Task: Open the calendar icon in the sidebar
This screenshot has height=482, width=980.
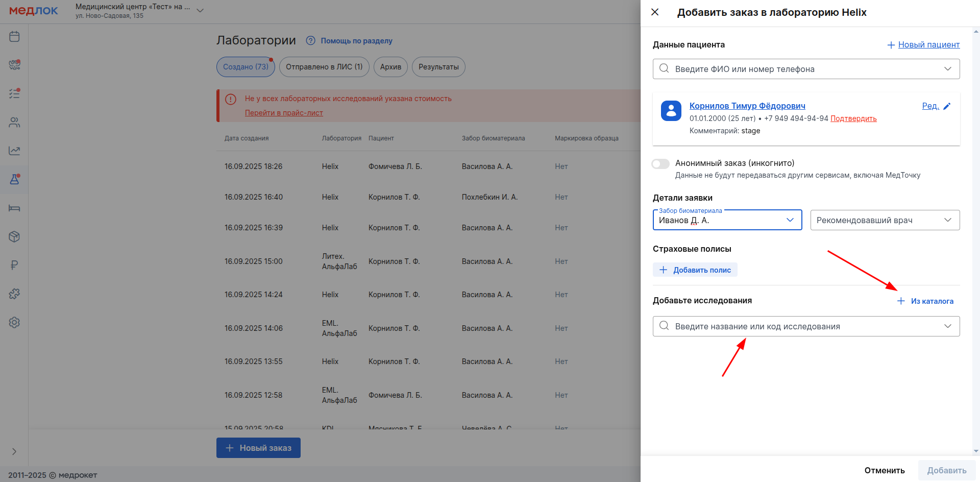Action: pyautogui.click(x=14, y=36)
